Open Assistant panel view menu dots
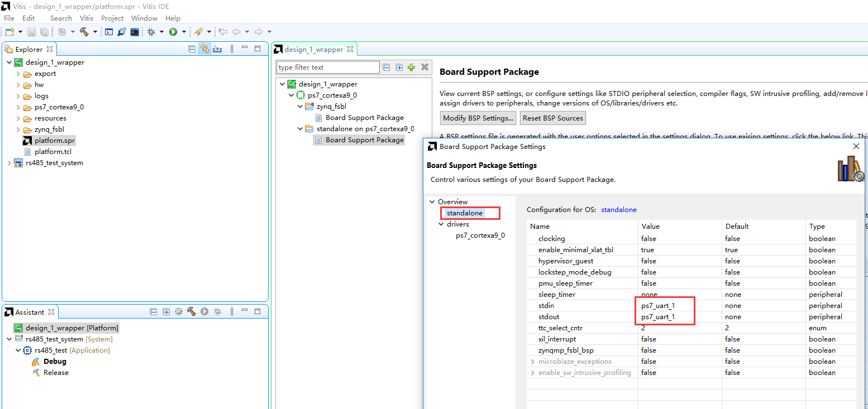Viewport: 868px width, 409px height. tap(232, 312)
